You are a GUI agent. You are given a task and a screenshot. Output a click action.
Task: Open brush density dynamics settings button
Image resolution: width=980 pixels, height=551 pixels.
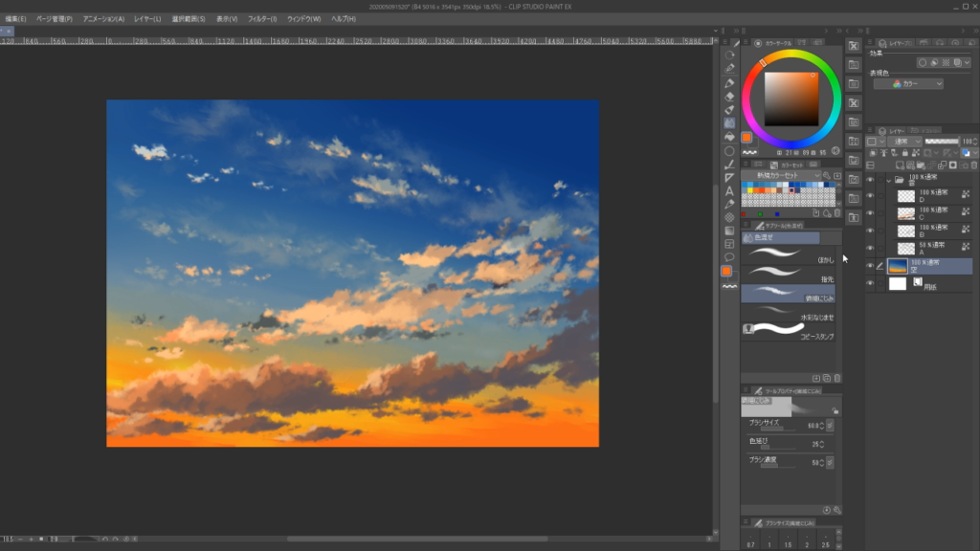click(830, 463)
